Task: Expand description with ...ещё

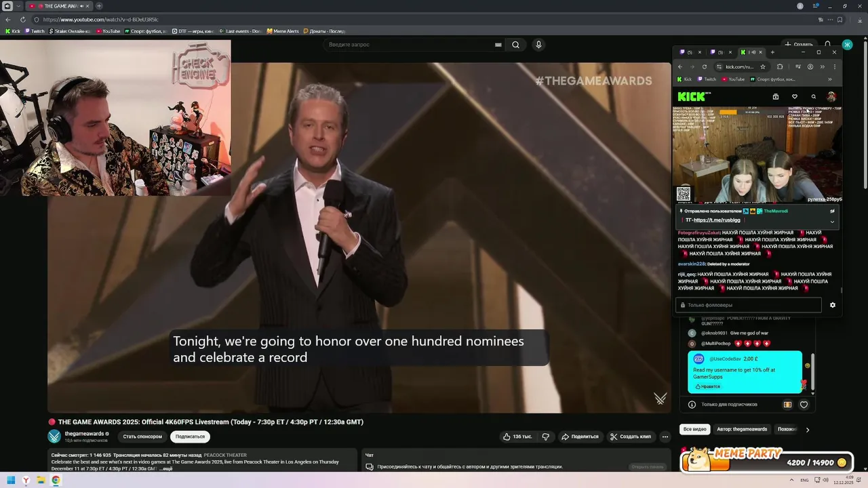Action: point(166,468)
